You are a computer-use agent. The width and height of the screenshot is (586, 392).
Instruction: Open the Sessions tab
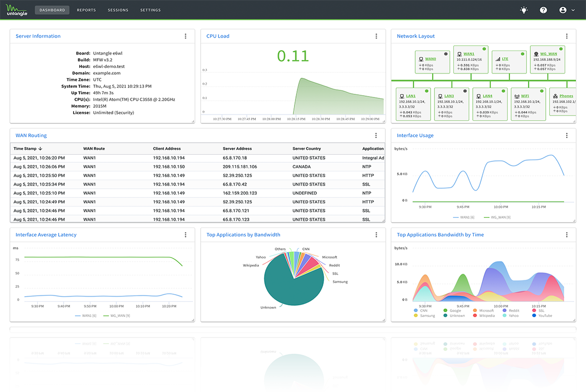118,9
